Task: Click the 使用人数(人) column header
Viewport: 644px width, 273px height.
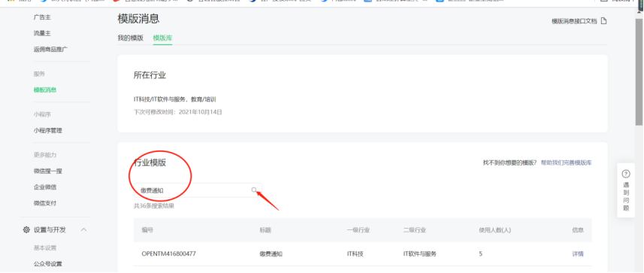Action: coord(495,230)
